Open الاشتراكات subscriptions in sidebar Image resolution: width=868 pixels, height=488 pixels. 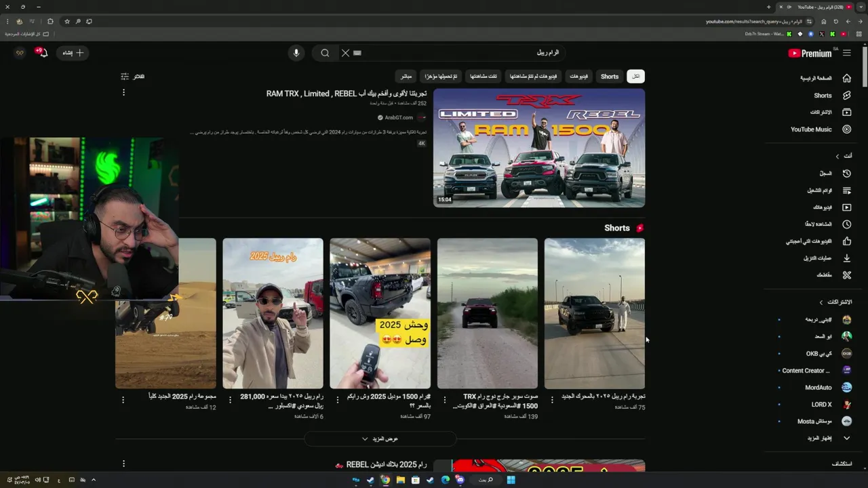pyautogui.click(x=830, y=113)
